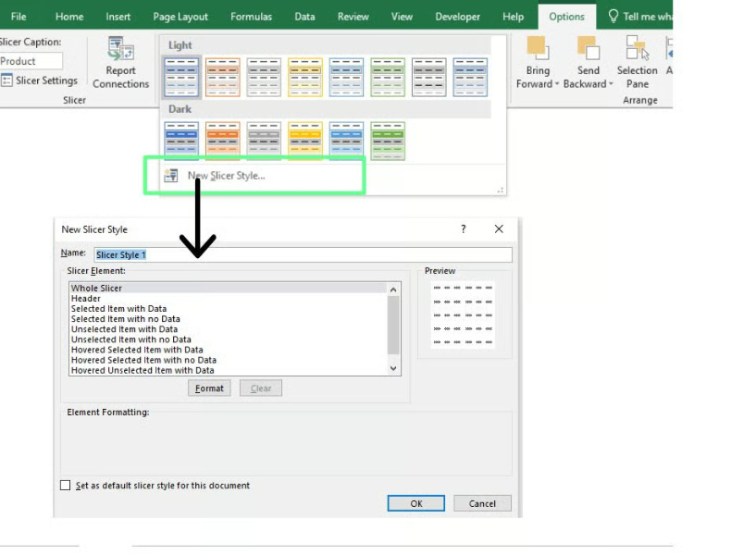Confirm the dialog with OK
756x555 pixels.
click(x=415, y=503)
